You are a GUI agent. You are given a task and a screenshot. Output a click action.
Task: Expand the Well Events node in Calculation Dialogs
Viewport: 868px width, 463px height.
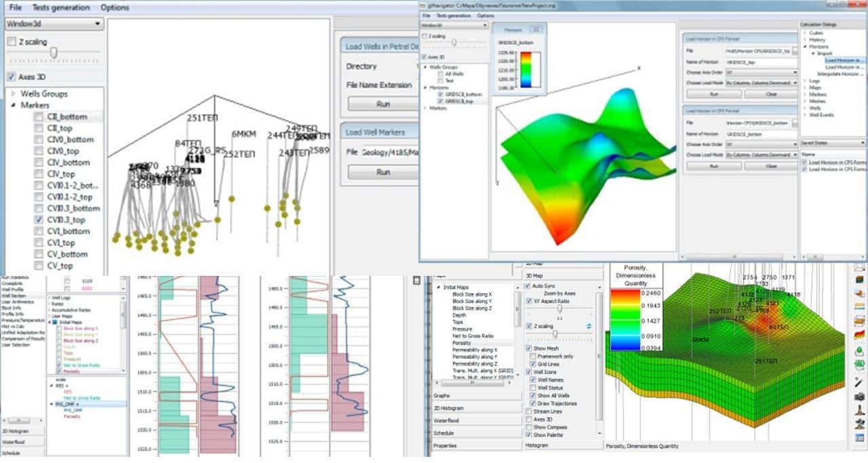coord(805,115)
